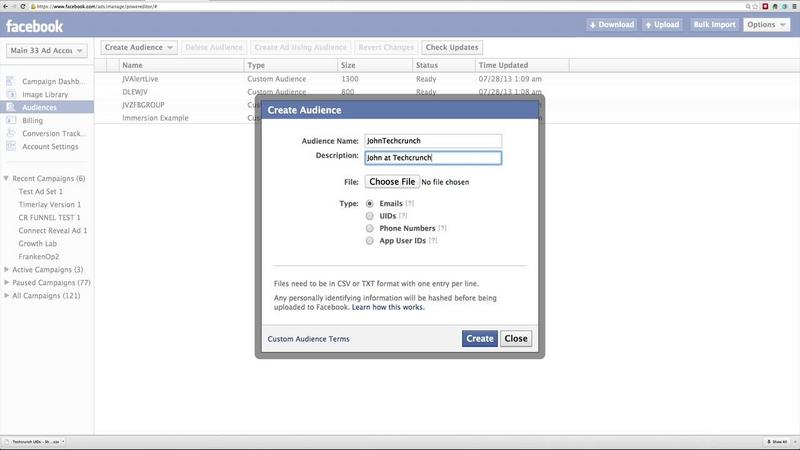Viewport: 800px width, 450px height.
Task: Click the downloaded file icon in download bar
Action: (7, 441)
